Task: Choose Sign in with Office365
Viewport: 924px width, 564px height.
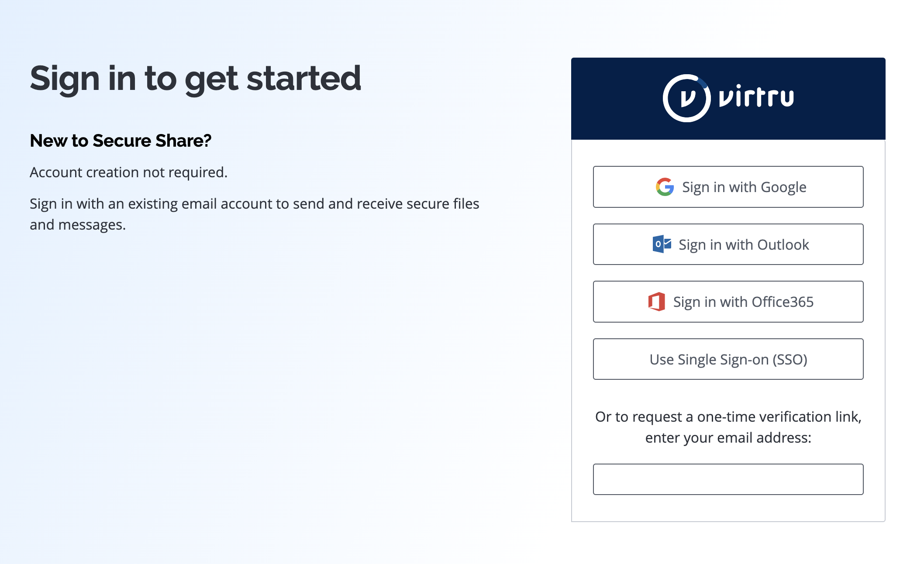Action: [728, 302]
